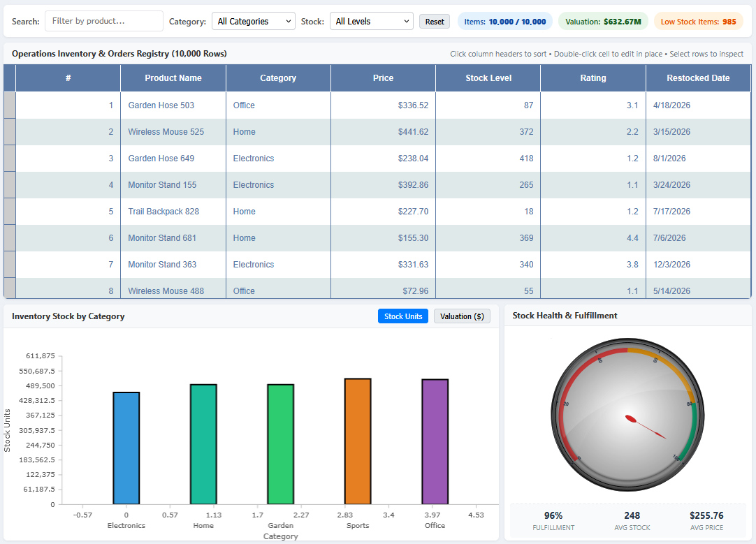Click the Trail Backpack 828 cell

(173, 212)
